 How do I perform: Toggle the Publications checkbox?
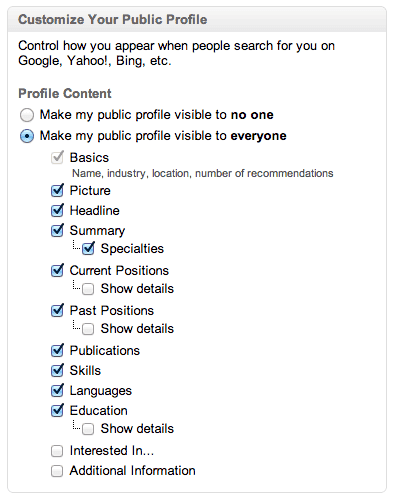(x=57, y=351)
